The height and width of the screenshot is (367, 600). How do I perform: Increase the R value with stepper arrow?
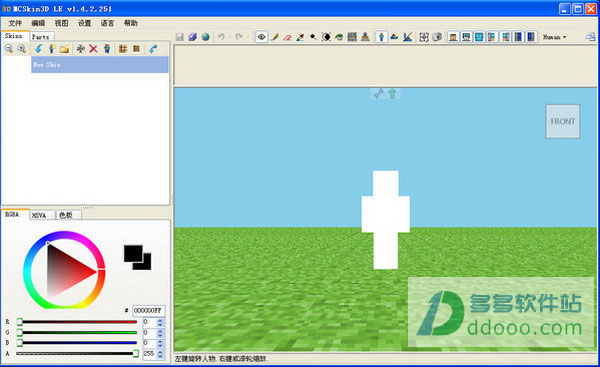click(x=160, y=320)
